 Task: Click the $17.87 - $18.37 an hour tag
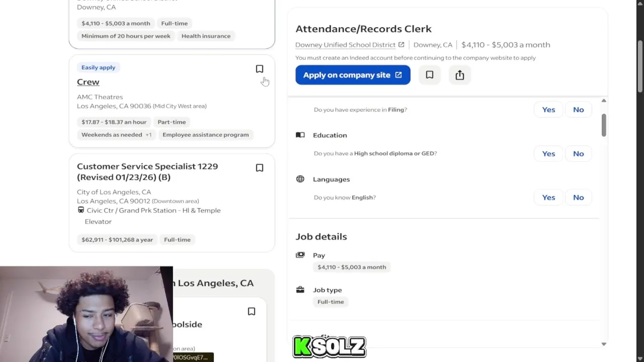pos(114,122)
